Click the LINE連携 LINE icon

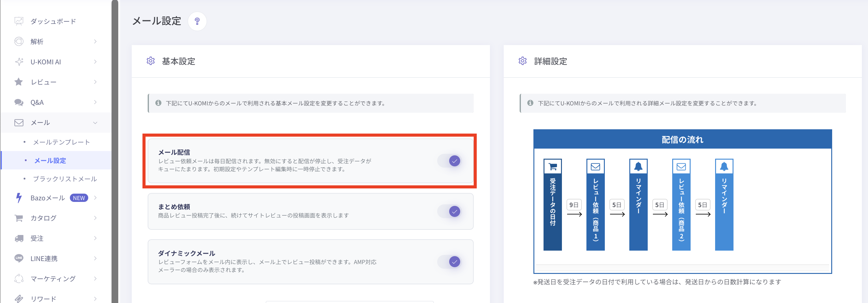[19, 258]
